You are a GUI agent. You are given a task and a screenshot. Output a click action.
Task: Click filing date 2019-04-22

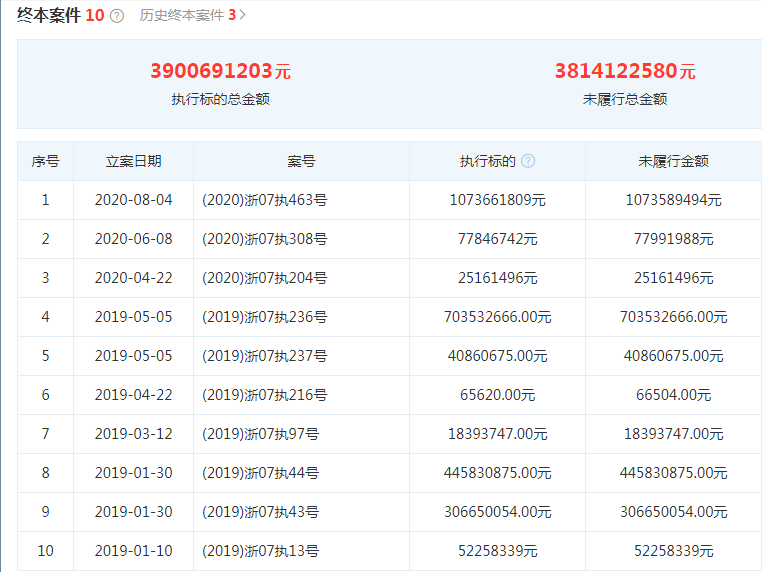pos(134,395)
